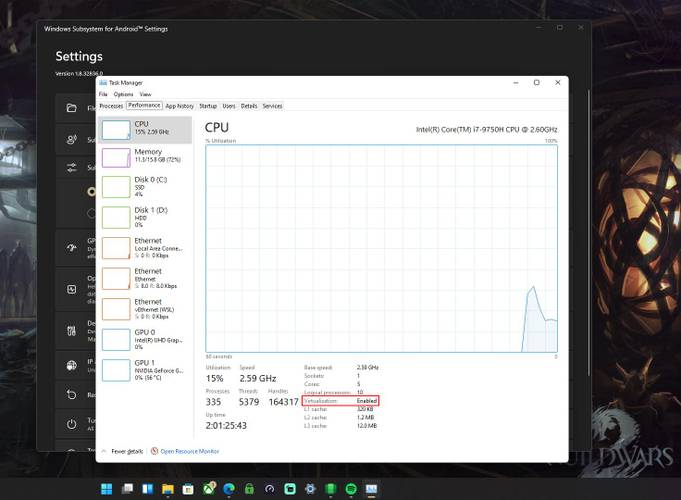
Task: Switch to the Startup tab
Action: [x=208, y=106]
